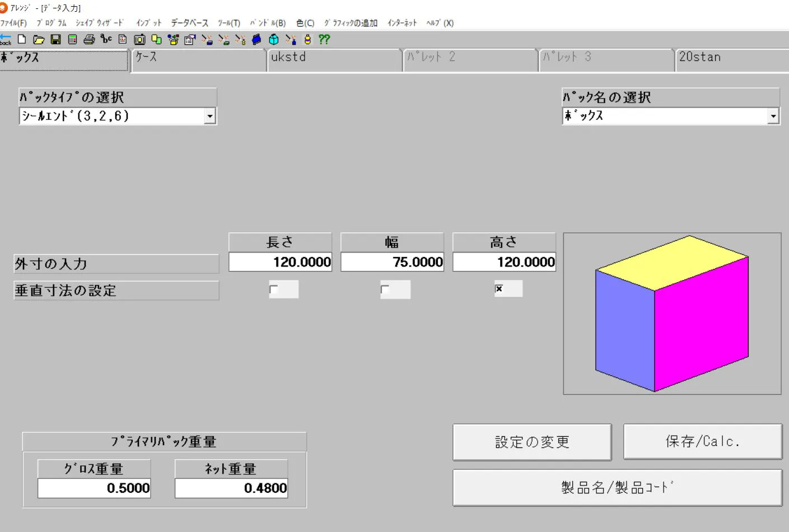Viewport: 789px width, 532px height.
Task: Select the yellow bottle pack icon
Action: tap(307, 39)
